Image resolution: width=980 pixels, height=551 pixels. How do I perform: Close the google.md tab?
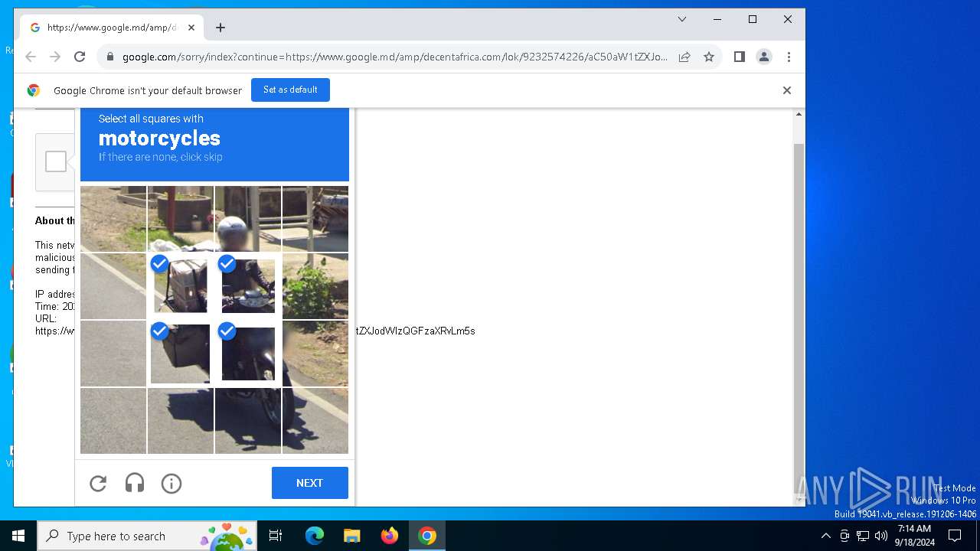point(191,28)
